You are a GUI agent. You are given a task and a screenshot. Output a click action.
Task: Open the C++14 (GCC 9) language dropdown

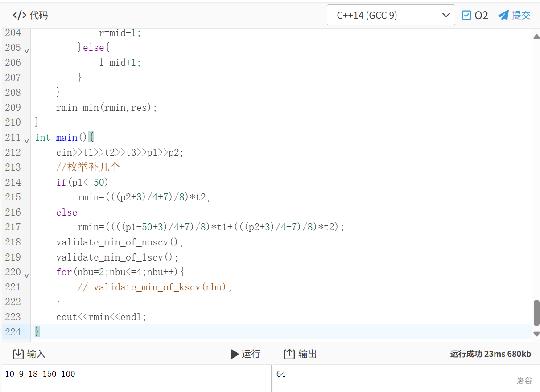click(x=391, y=16)
